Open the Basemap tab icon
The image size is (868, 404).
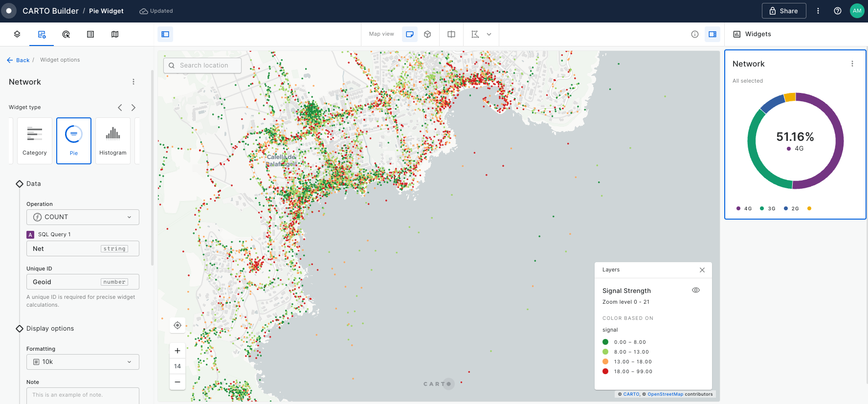tap(115, 34)
